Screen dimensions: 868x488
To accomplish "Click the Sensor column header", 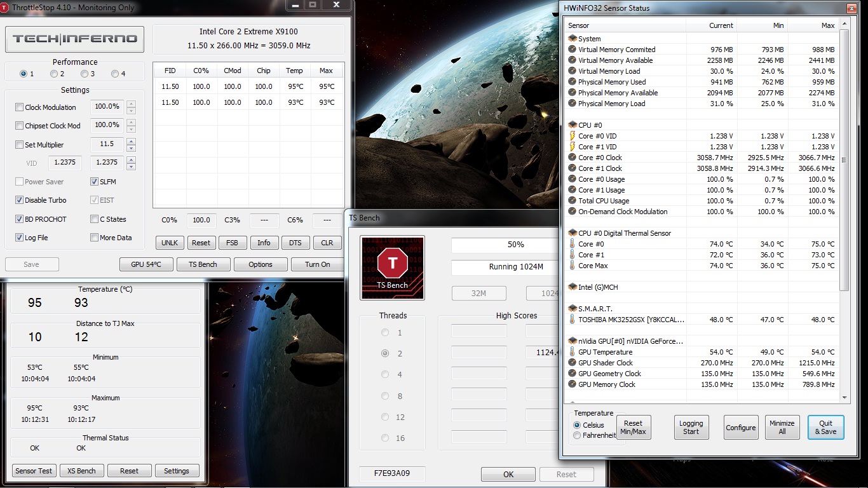I will click(x=626, y=25).
